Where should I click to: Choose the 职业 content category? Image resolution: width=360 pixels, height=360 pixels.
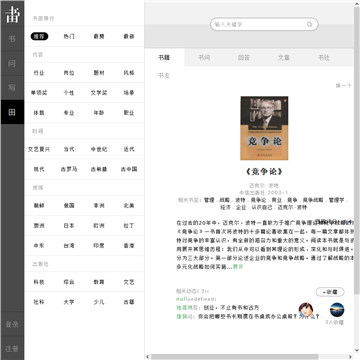(129, 113)
